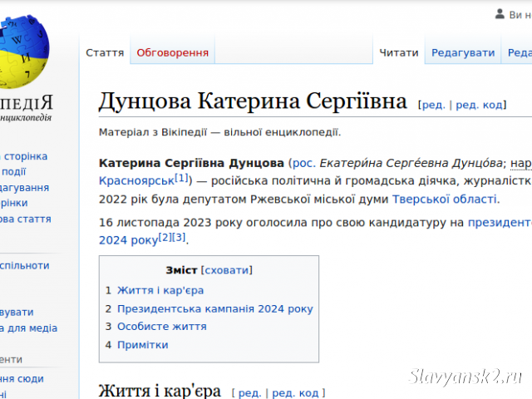This screenshot has height=399, width=532.
Task: Select the Читати tab
Action: 399,53
